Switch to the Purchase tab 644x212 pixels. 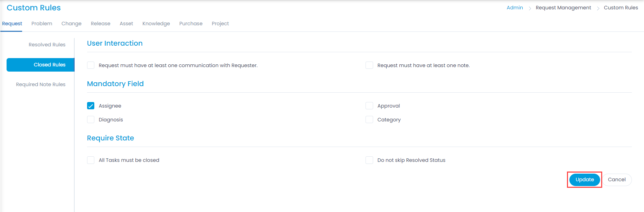coord(191,24)
